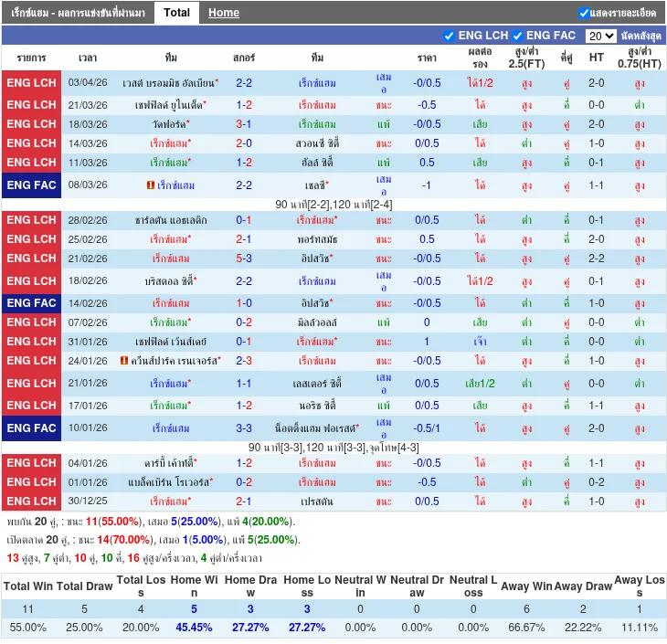Click the 5-3 score against อิปสวิช
The width and height of the screenshot is (667, 644).
point(244,259)
